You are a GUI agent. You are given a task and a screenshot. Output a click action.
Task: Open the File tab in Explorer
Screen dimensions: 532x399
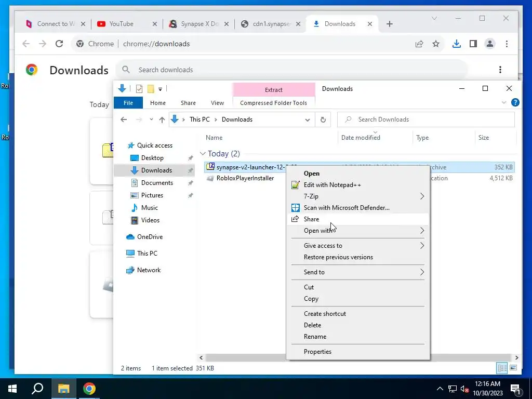tap(128, 103)
